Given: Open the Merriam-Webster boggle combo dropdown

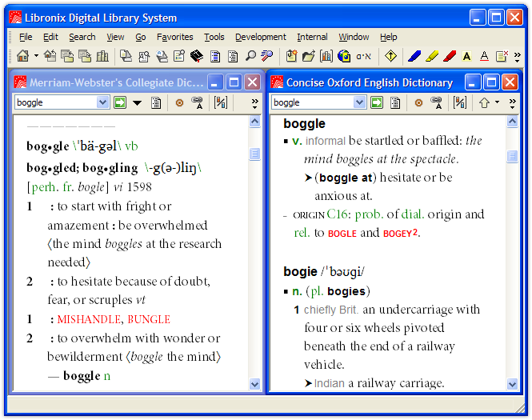Looking at the screenshot, I should [x=102, y=102].
